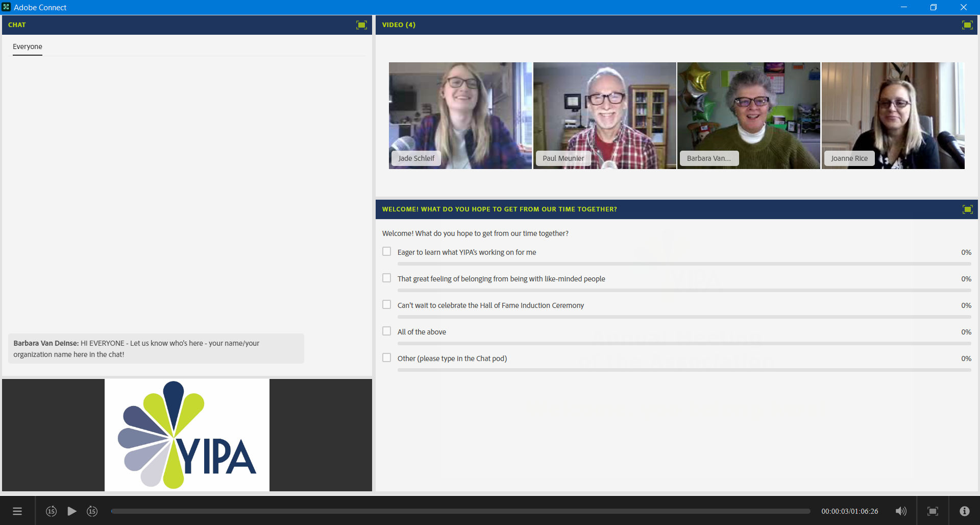Click the playback progress bar
This screenshot has width=980, height=525.
point(459,511)
